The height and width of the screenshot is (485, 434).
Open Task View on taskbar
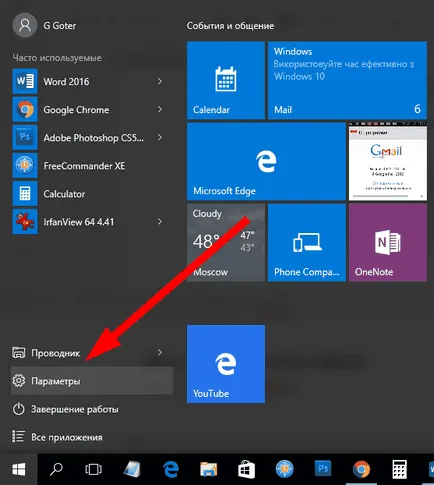point(94,469)
